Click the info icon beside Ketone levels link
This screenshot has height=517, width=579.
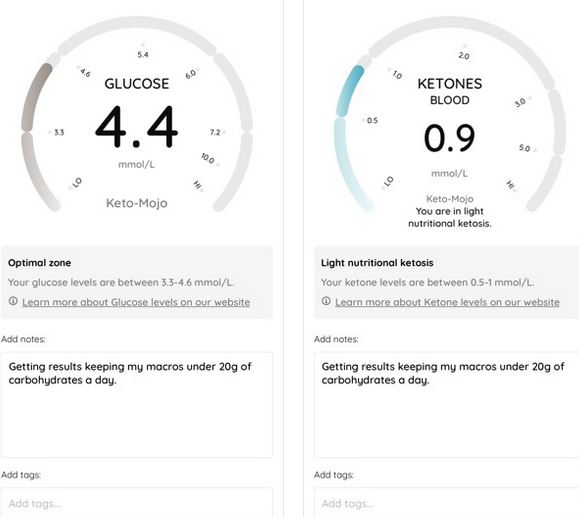click(x=326, y=301)
